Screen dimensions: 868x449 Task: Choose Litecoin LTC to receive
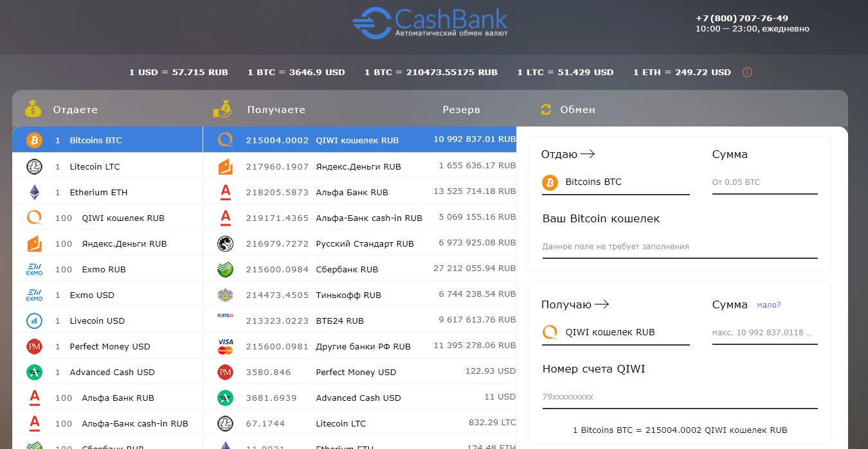pos(359,423)
